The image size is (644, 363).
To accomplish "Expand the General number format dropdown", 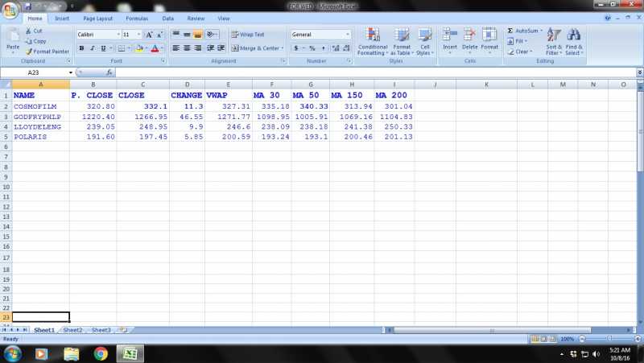I will (x=348, y=35).
